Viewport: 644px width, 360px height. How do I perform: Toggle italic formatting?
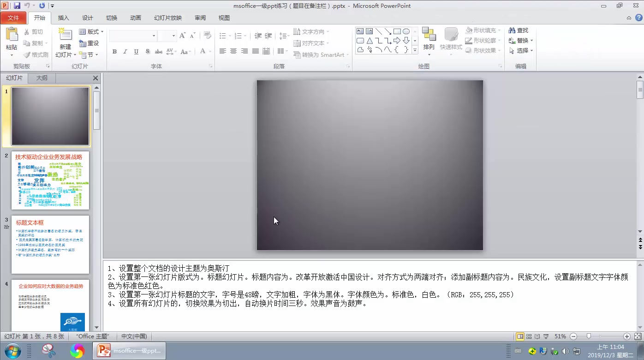125,52
